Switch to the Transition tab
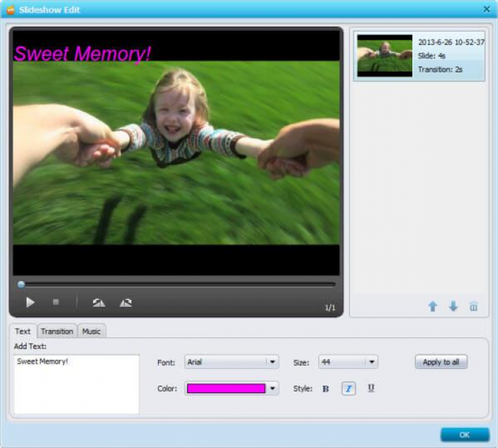 click(56, 331)
